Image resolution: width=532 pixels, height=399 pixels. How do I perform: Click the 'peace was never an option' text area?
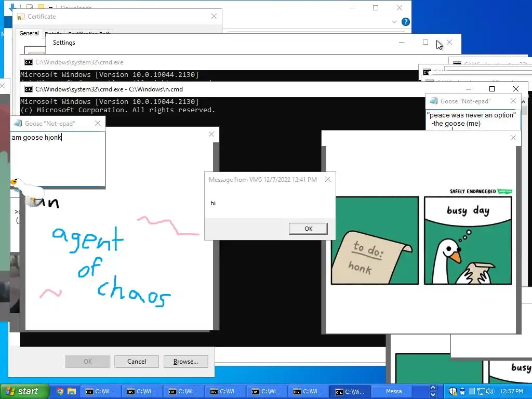coord(473,119)
